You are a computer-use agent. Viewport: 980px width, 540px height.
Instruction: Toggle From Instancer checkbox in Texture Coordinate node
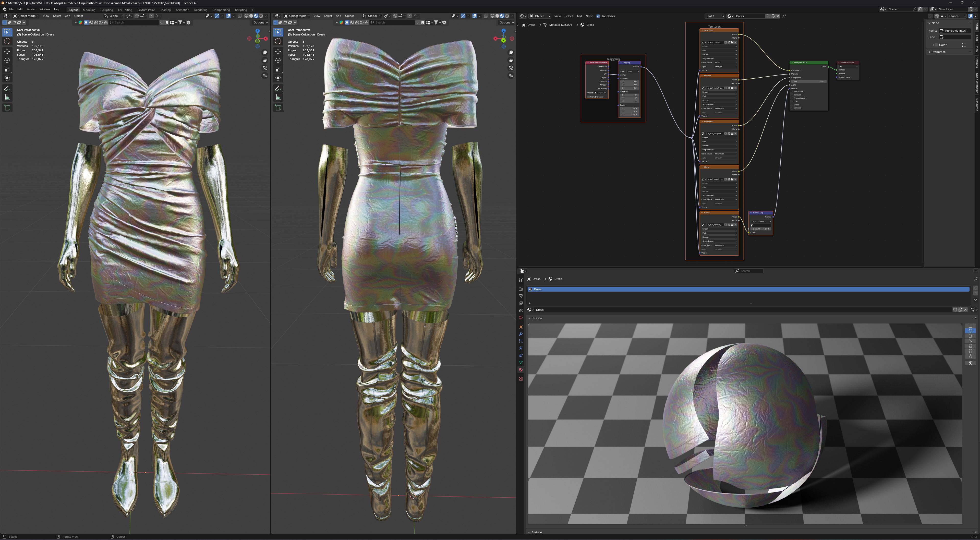pyautogui.click(x=588, y=97)
